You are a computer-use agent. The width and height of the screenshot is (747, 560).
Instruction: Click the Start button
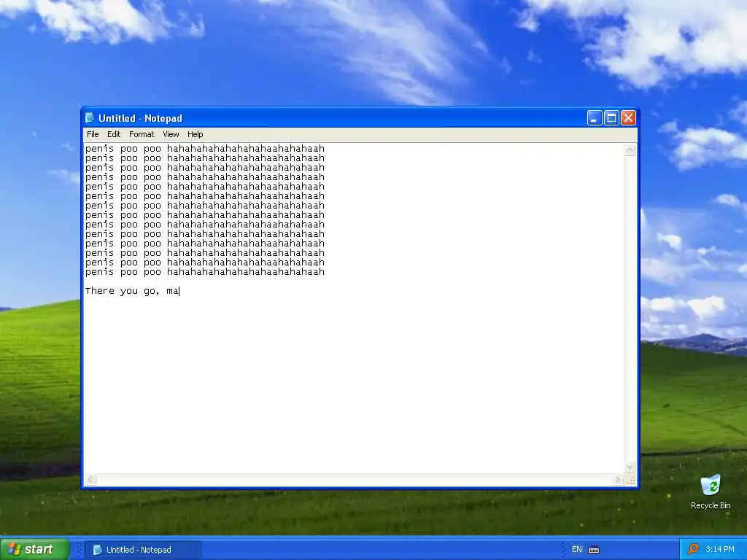click(x=34, y=549)
